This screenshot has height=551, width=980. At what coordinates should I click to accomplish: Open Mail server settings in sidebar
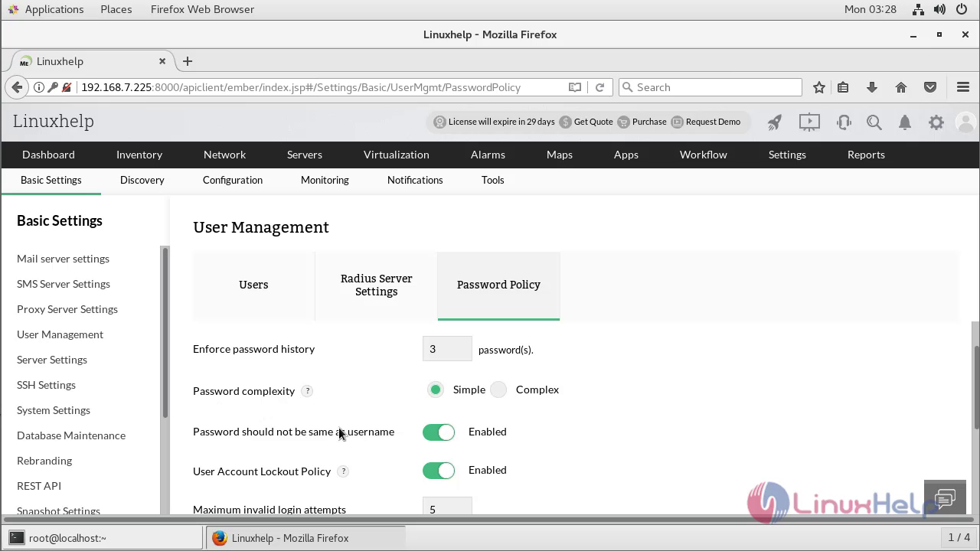tap(63, 259)
